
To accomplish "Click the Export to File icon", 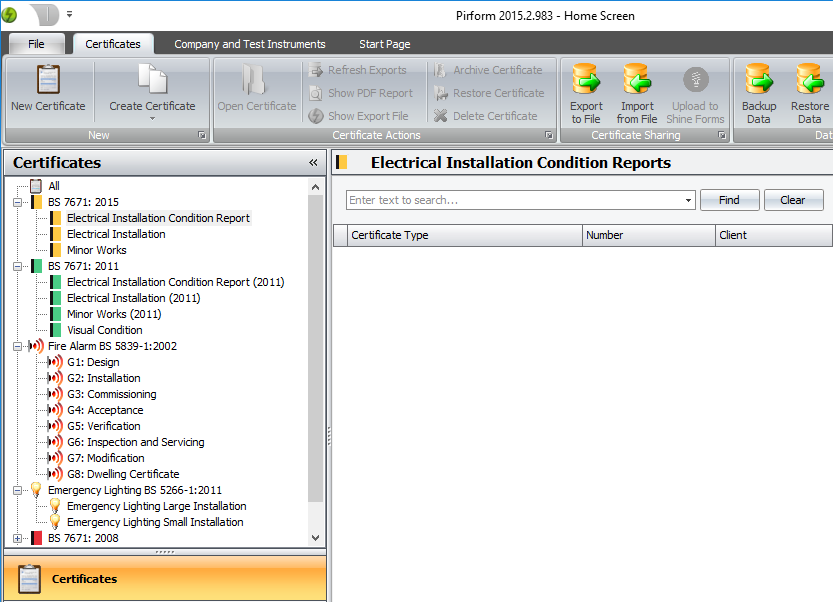I will coord(586,80).
